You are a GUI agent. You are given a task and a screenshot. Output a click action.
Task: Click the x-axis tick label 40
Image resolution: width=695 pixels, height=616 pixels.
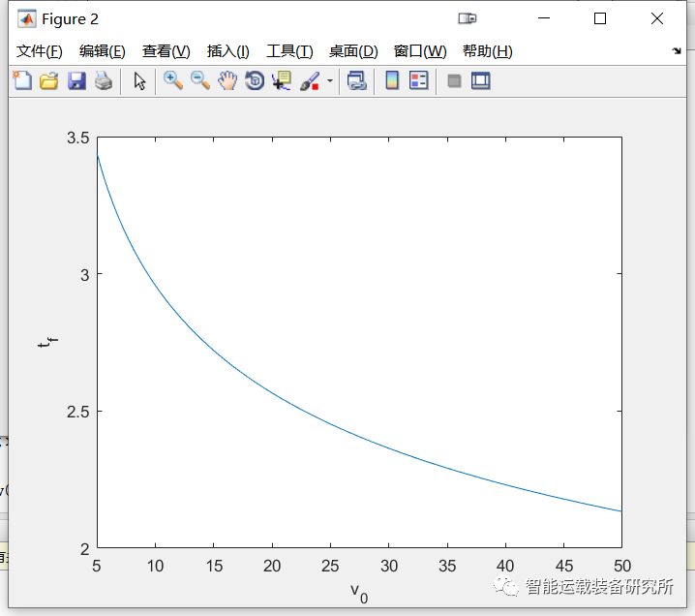click(505, 566)
